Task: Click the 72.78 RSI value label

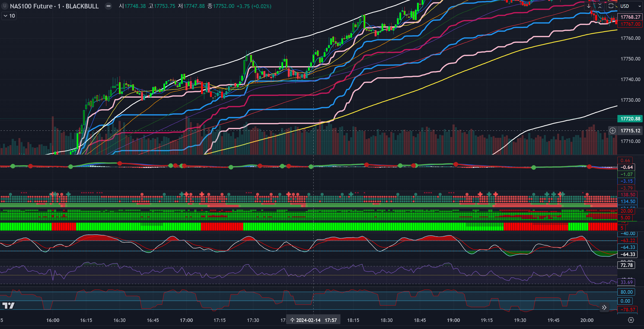Action: [626, 265]
